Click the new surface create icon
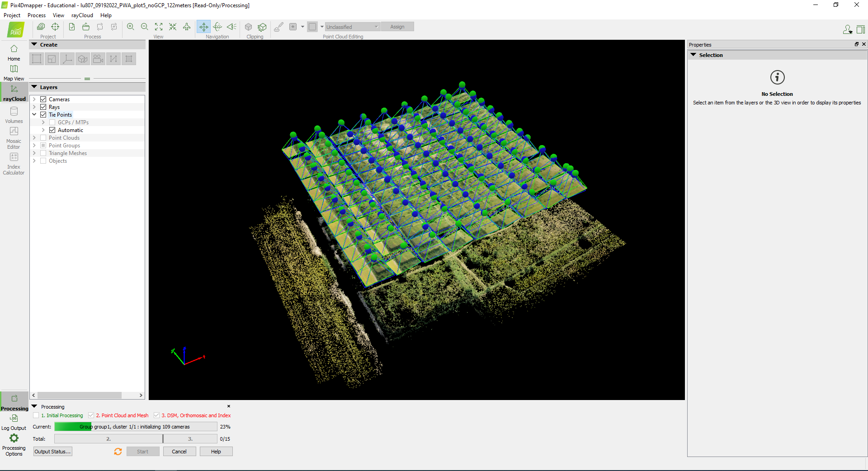 tap(129, 59)
